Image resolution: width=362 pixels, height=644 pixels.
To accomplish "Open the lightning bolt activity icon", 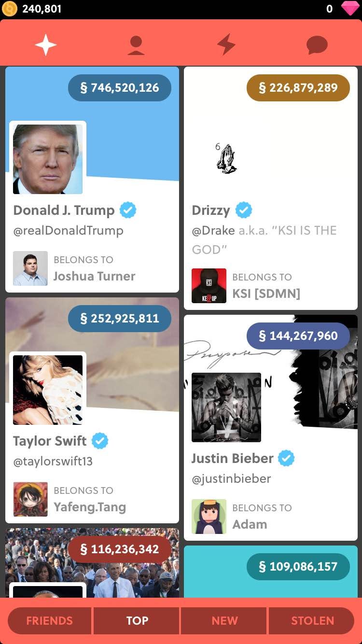I will 226,45.
